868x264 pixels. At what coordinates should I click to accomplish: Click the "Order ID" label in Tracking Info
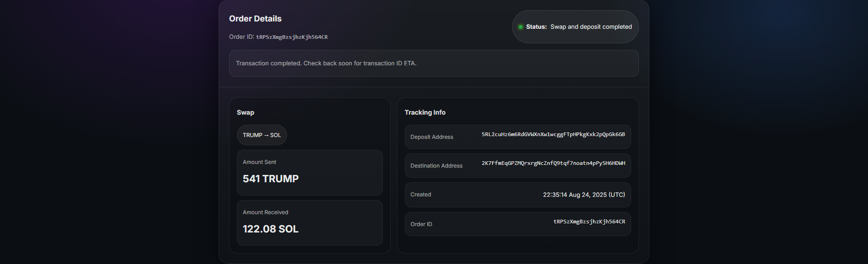(421, 224)
